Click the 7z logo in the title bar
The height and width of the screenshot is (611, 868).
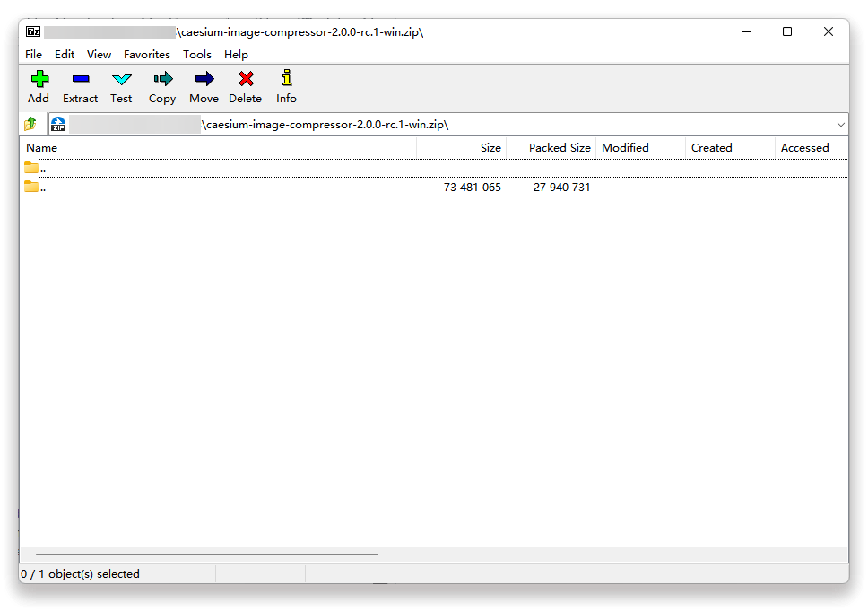(32, 31)
